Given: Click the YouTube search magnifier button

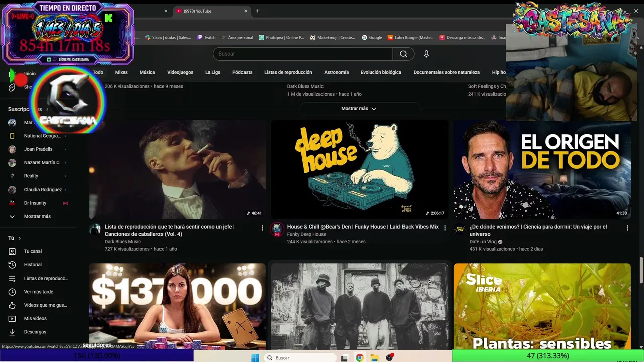Looking at the screenshot, I should tap(404, 54).
